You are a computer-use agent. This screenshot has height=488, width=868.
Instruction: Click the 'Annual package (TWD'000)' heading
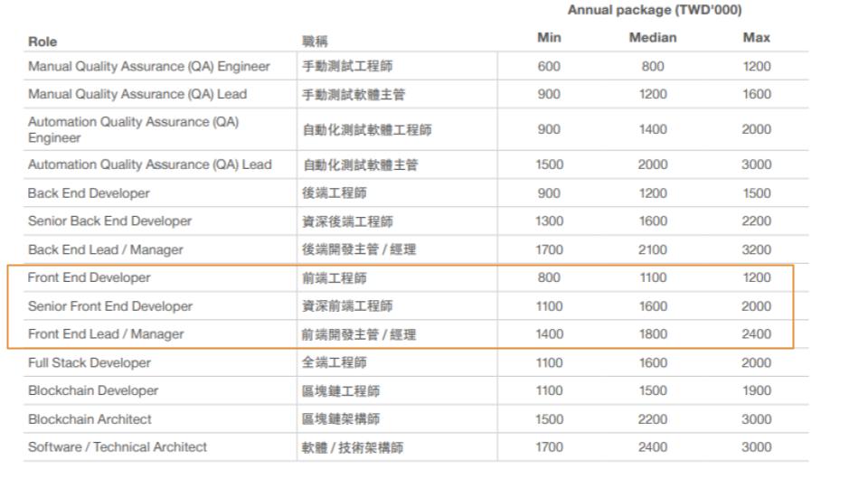coord(655,10)
